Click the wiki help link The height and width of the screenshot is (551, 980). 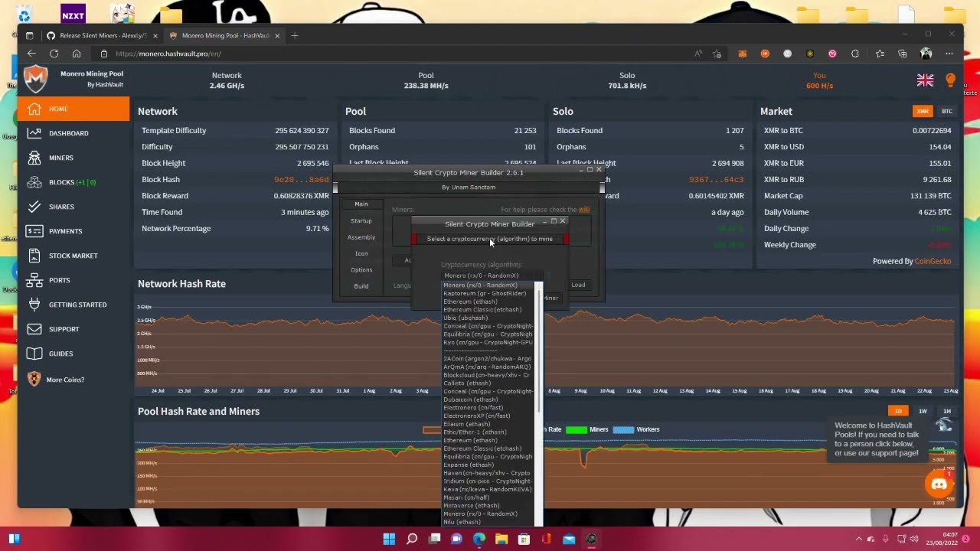tap(584, 210)
